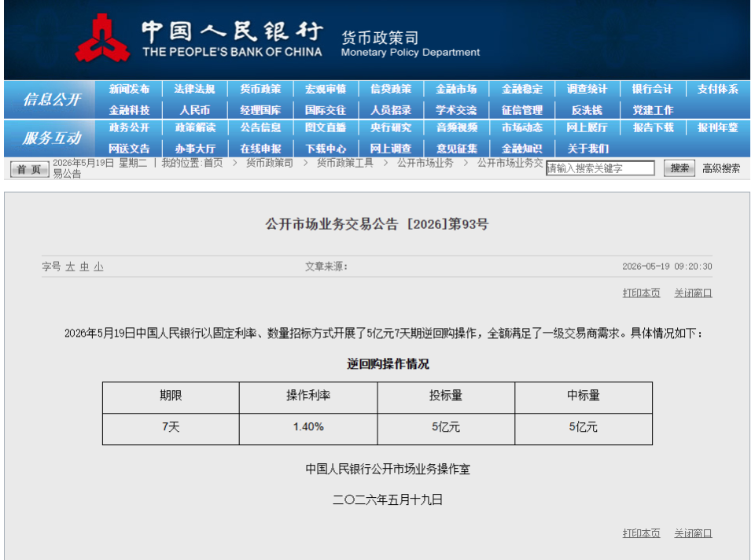Open 学术交流 section
Screen dimensions: 755x560
coord(456,110)
